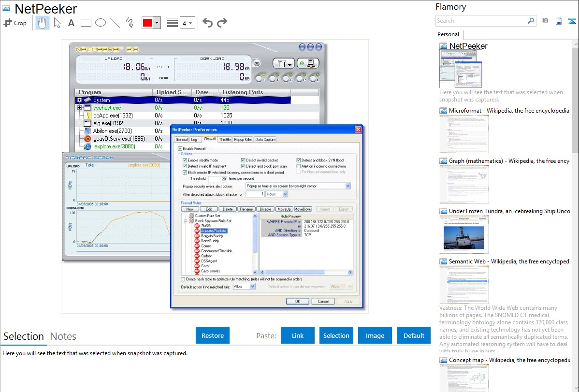The width and height of the screenshot is (579, 392).
Task: Activate the hand pan tool
Action: 43,23
